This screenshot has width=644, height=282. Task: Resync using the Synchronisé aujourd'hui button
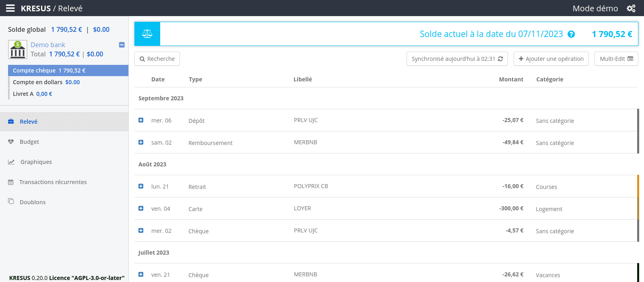(x=457, y=59)
